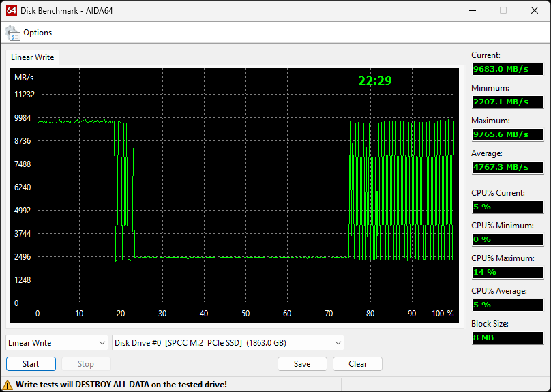Viewport: 551px width, 392px height.
Task: Click the 100 % label on graph axis
Action: click(x=443, y=314)
